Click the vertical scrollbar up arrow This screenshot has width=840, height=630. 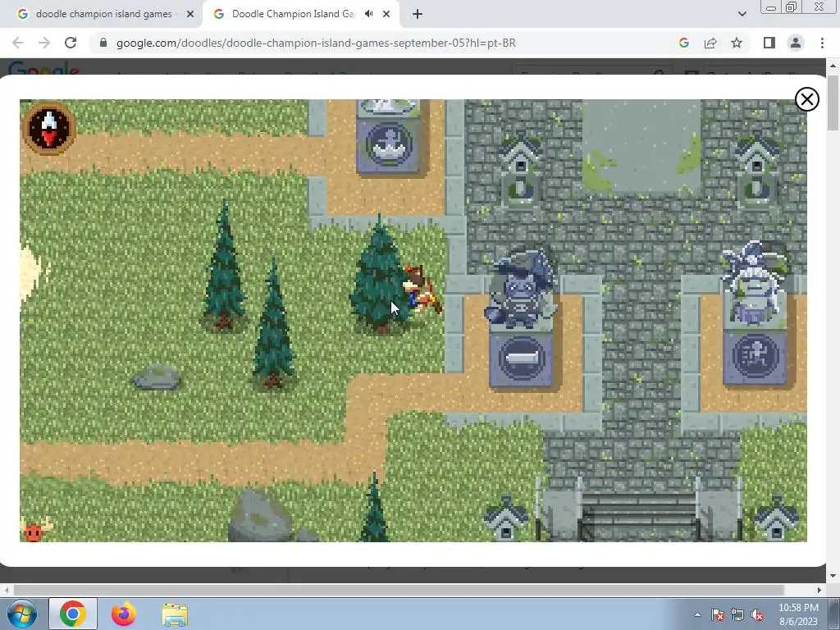click(833, 66)
